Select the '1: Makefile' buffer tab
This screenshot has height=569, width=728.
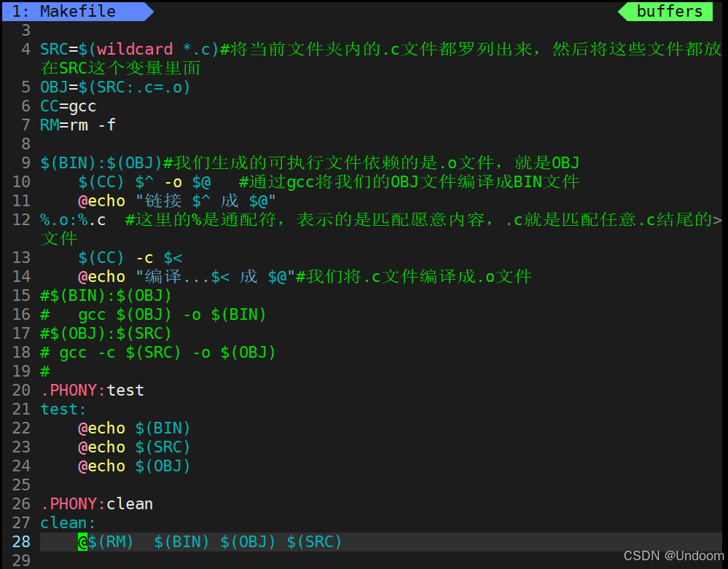coord(77,11)
